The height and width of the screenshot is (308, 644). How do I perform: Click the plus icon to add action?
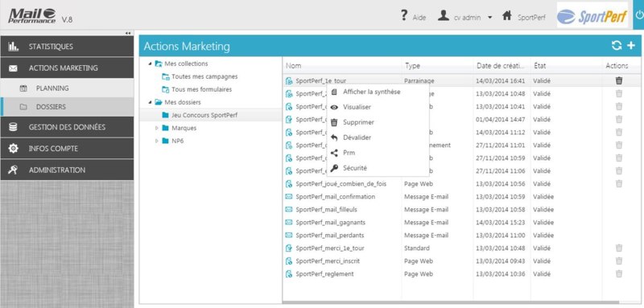point(631,46)
